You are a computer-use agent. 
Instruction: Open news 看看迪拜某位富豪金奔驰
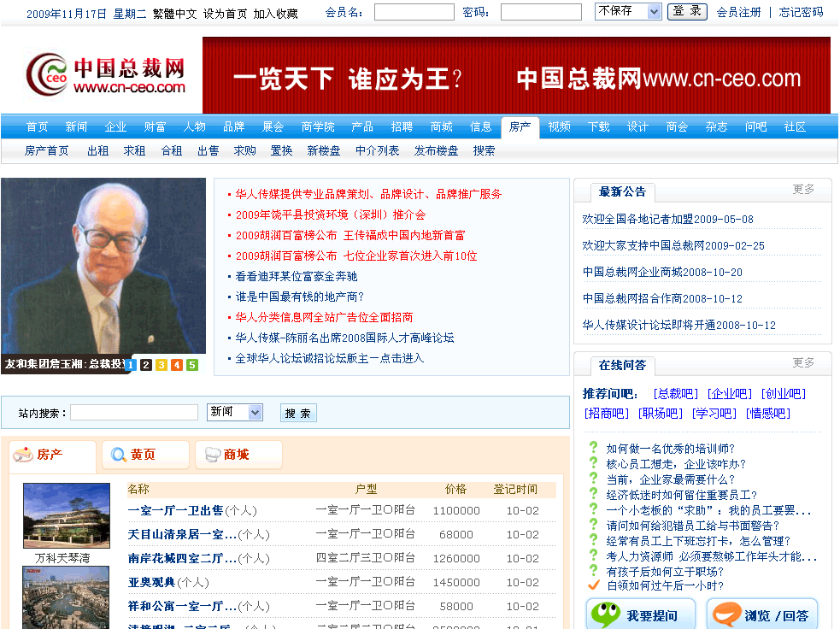pos(297,276)
